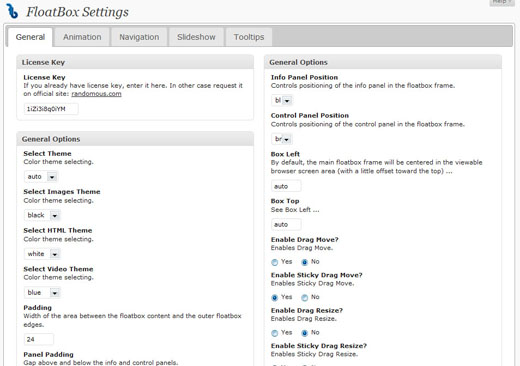The width and height of the screenshot is (520, 366).
Task: Open the Select Images Theme dropdown
Action: point(42,215)
